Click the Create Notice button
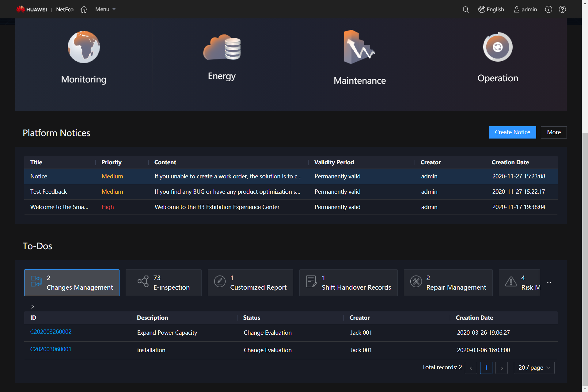 click(x=512, y=132)
